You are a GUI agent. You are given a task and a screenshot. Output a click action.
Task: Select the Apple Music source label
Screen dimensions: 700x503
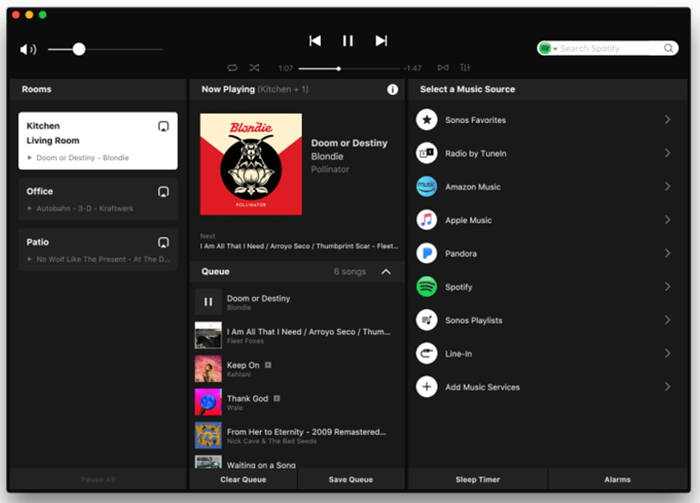click(x=468, y=220)
